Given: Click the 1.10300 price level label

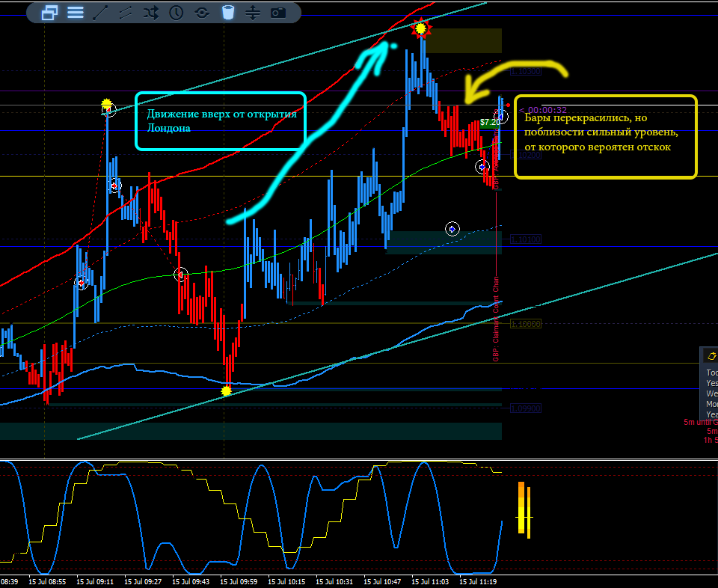Looking at the screenshot, I should pyautogui.click(x=526, y=71).
